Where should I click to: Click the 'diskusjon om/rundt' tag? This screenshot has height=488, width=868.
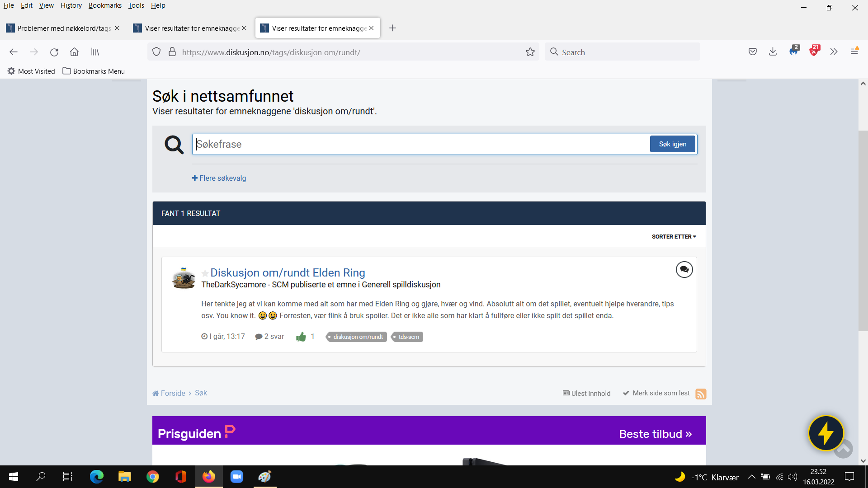(x=356, y=337)
